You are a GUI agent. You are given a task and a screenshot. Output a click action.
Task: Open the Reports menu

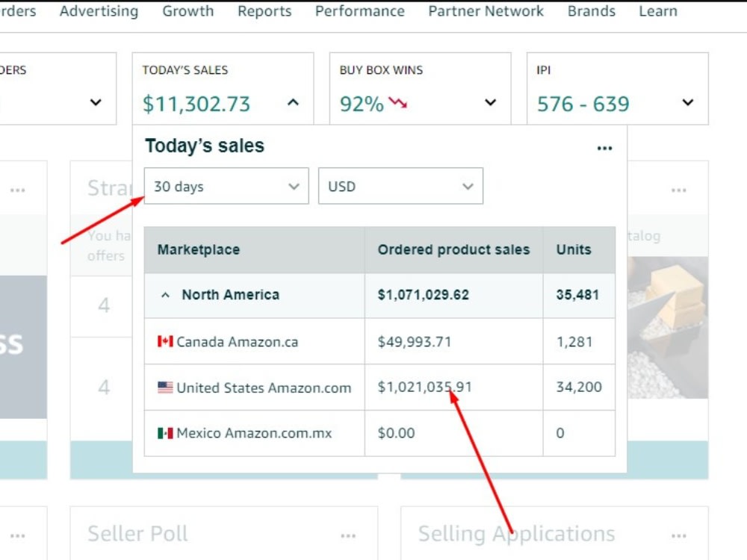(x=264, y=11)
